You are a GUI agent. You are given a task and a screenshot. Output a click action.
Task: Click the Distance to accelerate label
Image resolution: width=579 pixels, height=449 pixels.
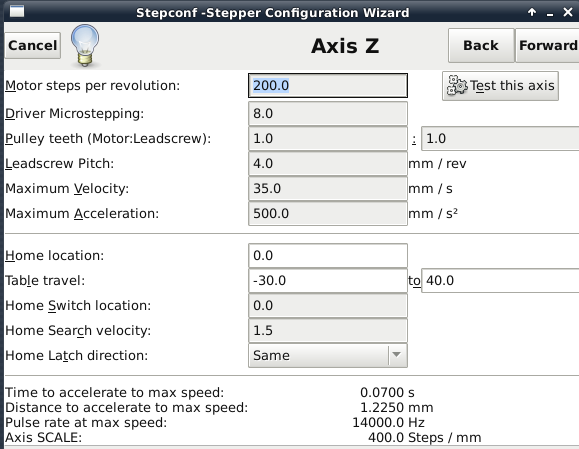127,407
